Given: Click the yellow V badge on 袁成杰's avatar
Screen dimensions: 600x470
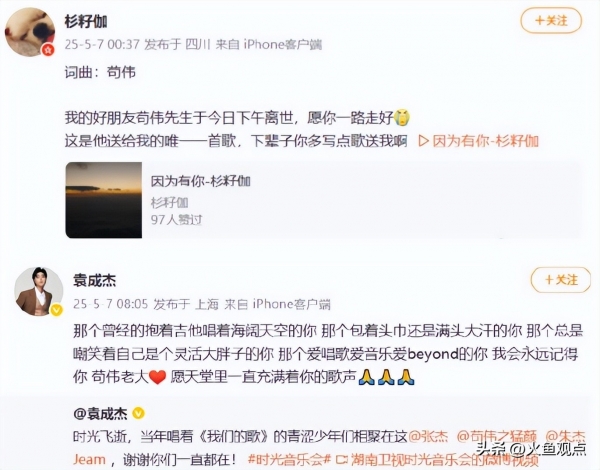Looking at the screenshot, I should click(x=57, y=310).
